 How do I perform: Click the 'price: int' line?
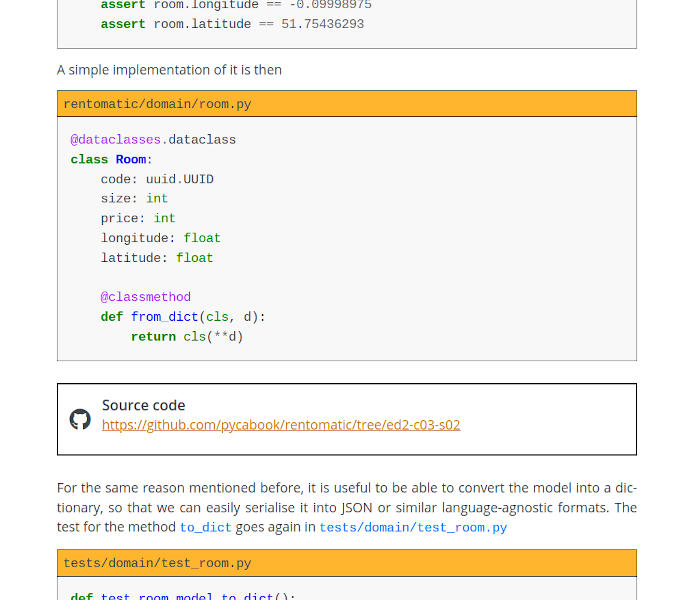pos(138,219)
